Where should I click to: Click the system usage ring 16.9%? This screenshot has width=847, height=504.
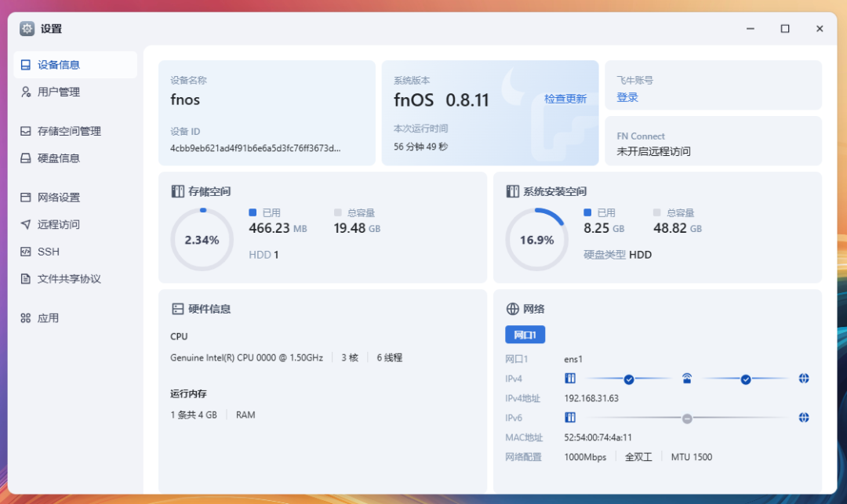[537, 240]
